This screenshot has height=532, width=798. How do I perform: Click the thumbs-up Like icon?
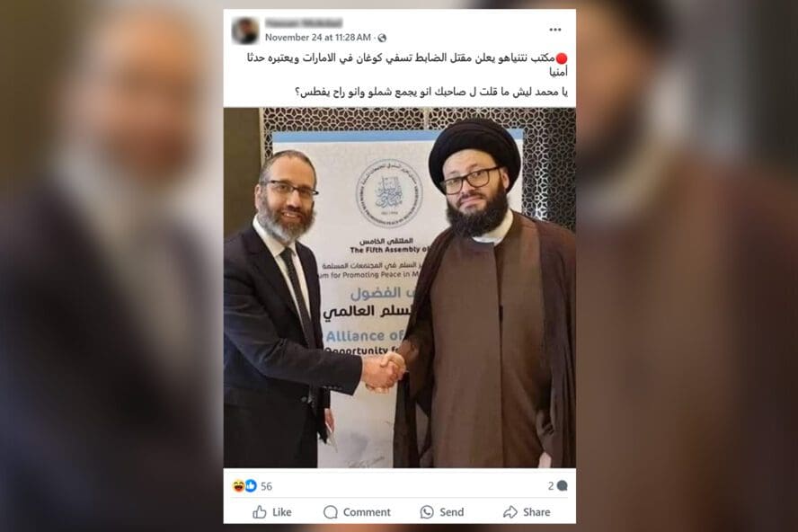pos(260,511)
